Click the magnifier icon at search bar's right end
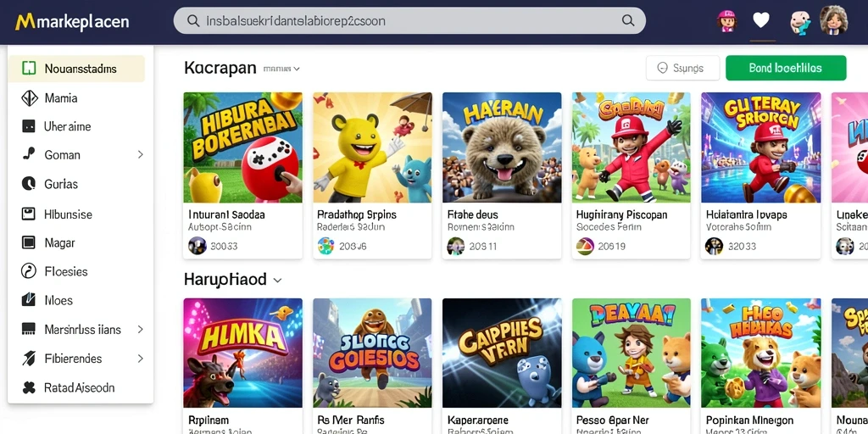Viewport: 868px width, 434px height. [628, 21]
